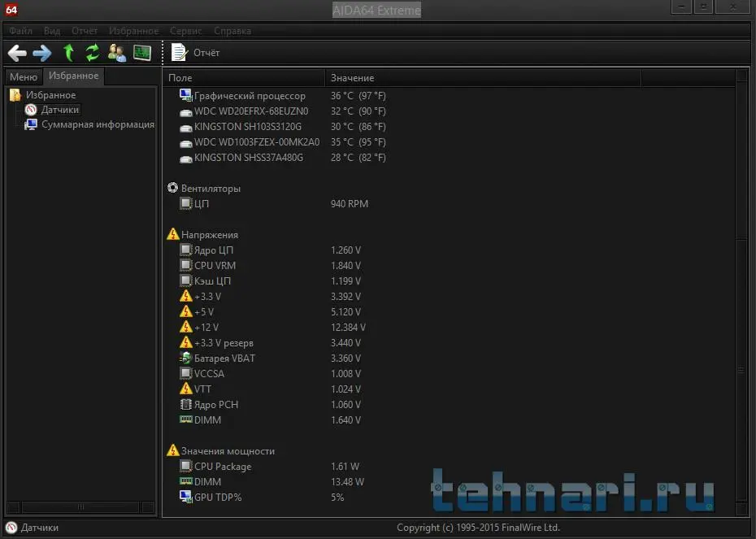756x539 pixels.
Task: Open the Файл menu
Action: point(20,31)
